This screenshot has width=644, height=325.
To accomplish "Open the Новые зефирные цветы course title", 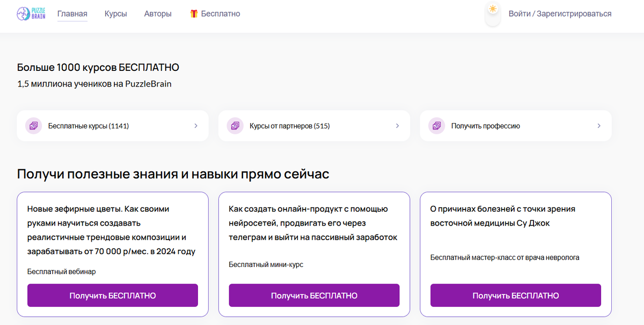I will coord(111,230).
